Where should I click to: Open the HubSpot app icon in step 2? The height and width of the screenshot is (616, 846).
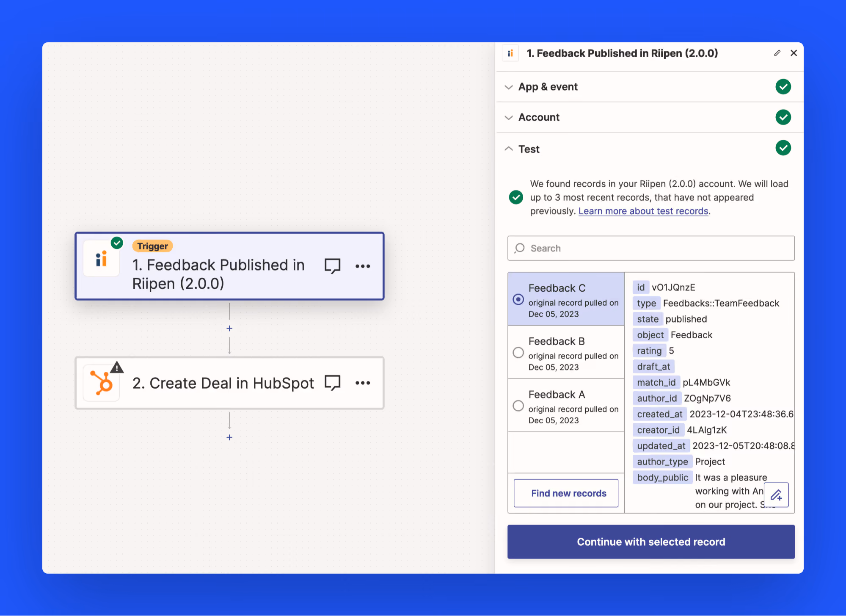coord(101,383)
